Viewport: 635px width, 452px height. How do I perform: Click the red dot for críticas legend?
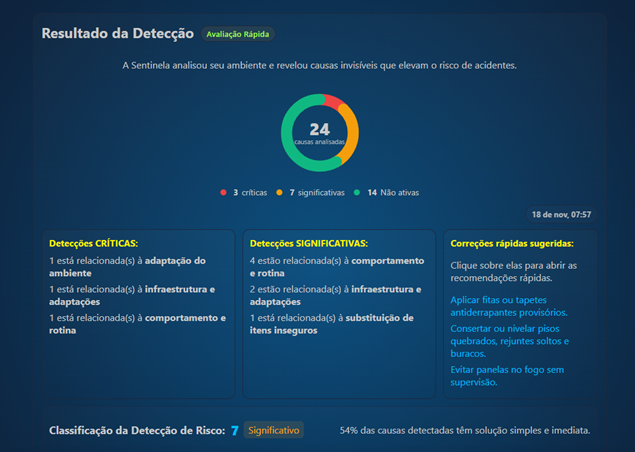pyautogui.click(x=223, y=192)
